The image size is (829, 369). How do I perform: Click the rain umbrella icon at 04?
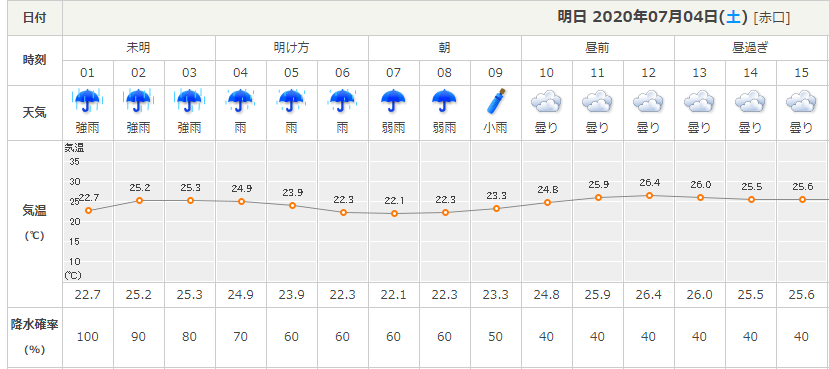click(240, 102)
